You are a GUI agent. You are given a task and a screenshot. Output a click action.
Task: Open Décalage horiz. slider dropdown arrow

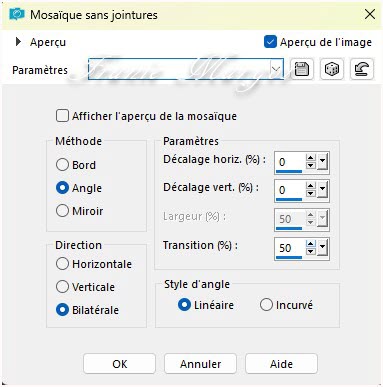322,162
